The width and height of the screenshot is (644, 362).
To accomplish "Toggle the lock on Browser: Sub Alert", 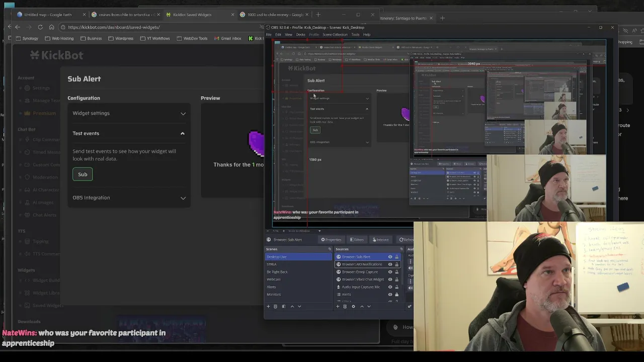I will [396, 257].
